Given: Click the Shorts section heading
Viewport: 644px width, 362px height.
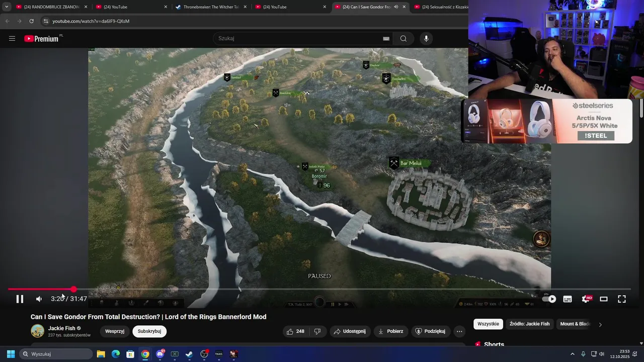Looking at the screenshot, I should (494, 344).
